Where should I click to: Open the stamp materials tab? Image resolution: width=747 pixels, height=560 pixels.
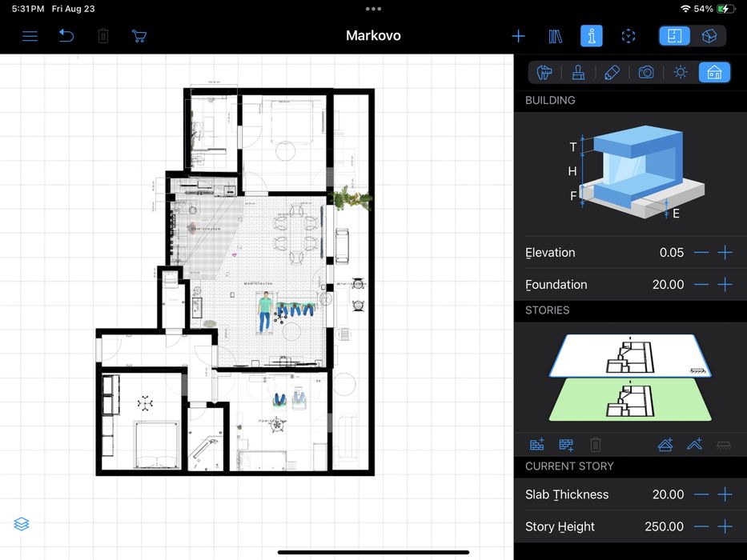pyautogui.click(x=578, y=72)
